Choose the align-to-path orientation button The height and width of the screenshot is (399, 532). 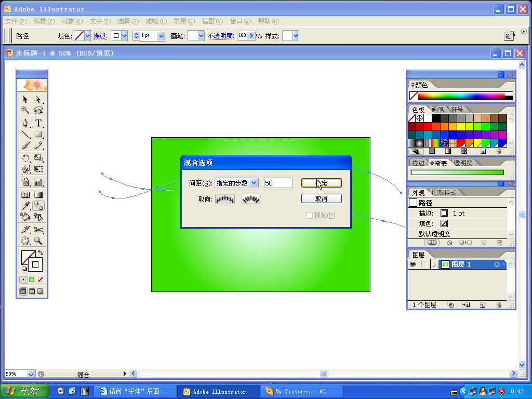point(251,199)
